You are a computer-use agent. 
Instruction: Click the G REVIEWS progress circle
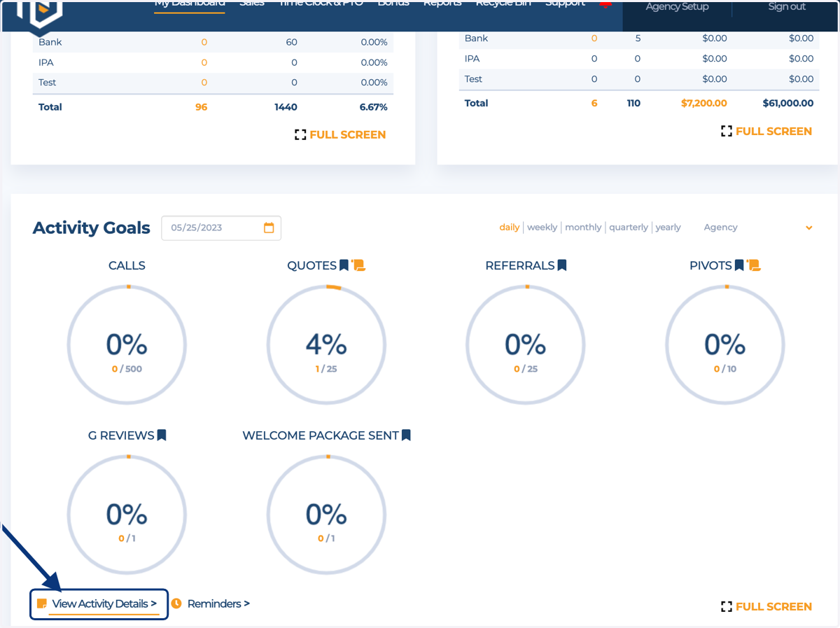point(127,515)
